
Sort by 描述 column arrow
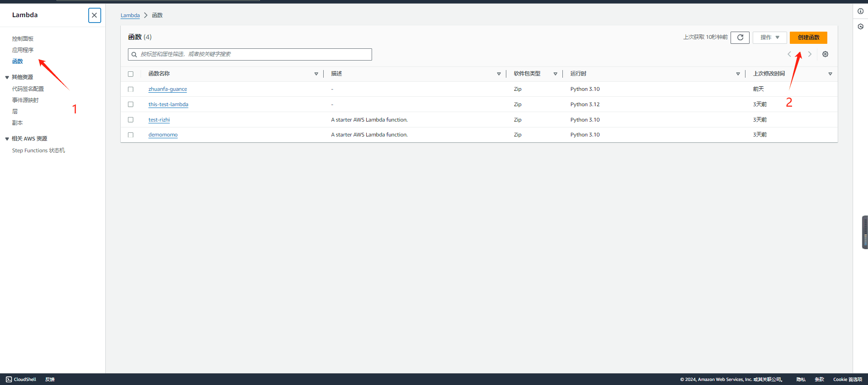(499, 74)
